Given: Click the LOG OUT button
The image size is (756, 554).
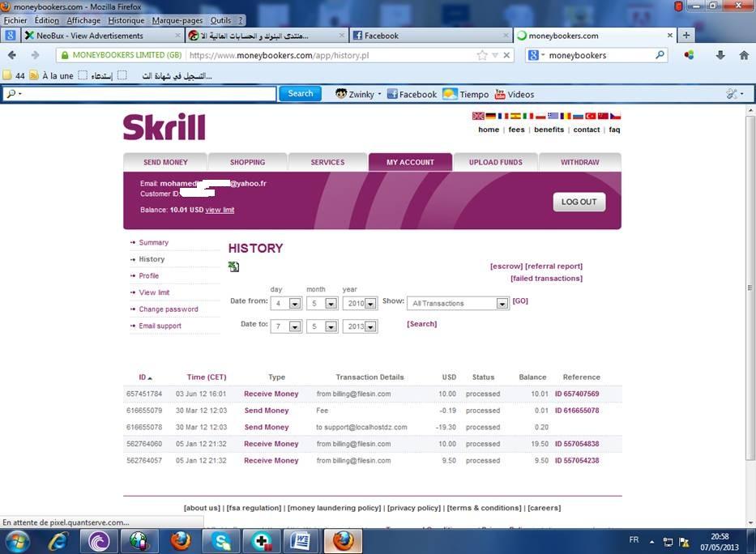Looking at the screenshot, I should click(x=579, y=202).
